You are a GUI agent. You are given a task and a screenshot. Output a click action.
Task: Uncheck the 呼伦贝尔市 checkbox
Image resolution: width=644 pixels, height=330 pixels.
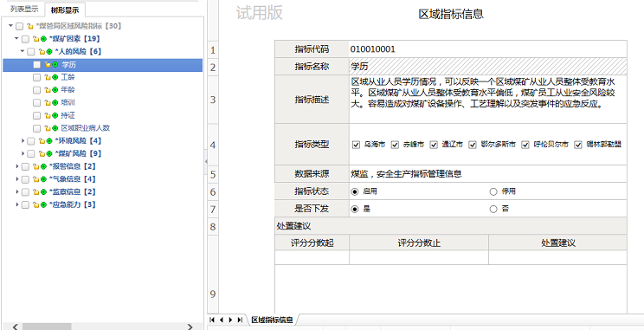click(x=525, y=145)
